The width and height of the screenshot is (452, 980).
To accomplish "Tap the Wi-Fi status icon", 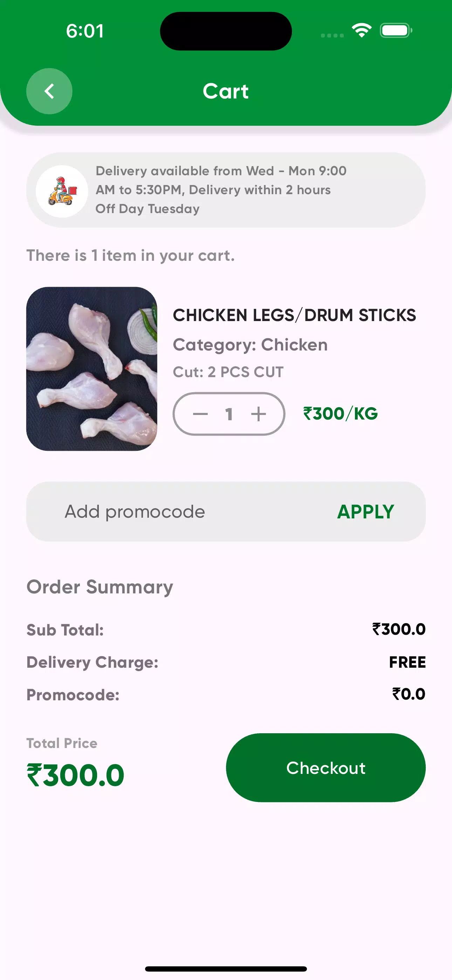I will point(362,30).
